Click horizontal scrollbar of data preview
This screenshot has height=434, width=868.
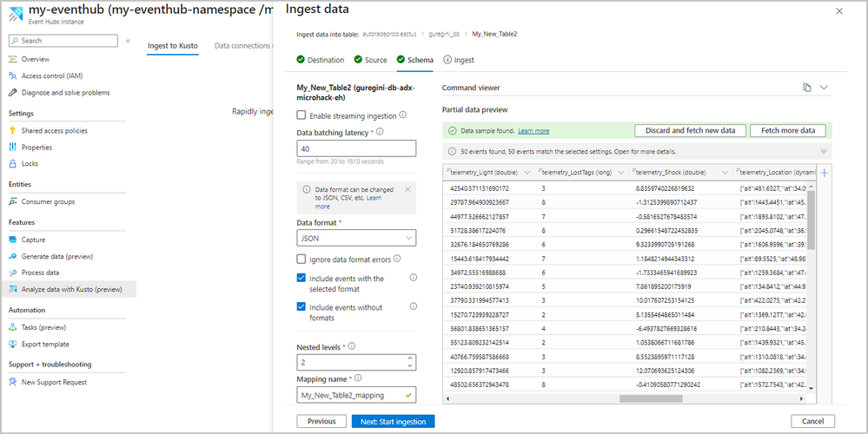coord(652,398)
